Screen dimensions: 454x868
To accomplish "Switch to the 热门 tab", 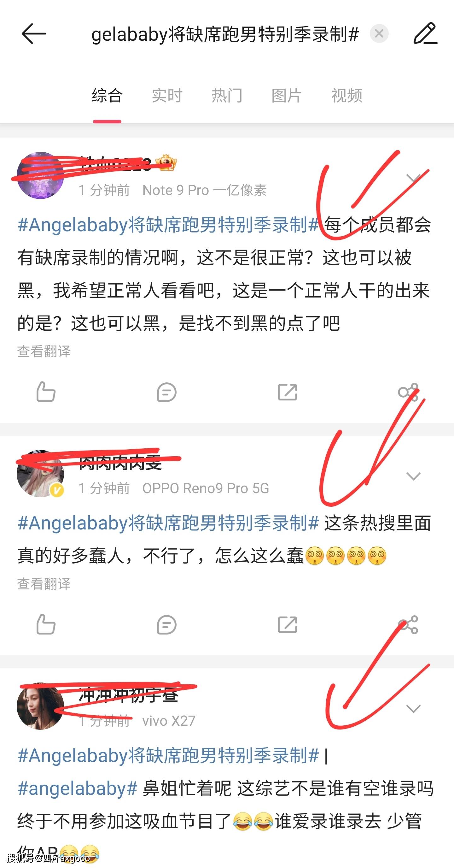I will (x=227, y=95).
